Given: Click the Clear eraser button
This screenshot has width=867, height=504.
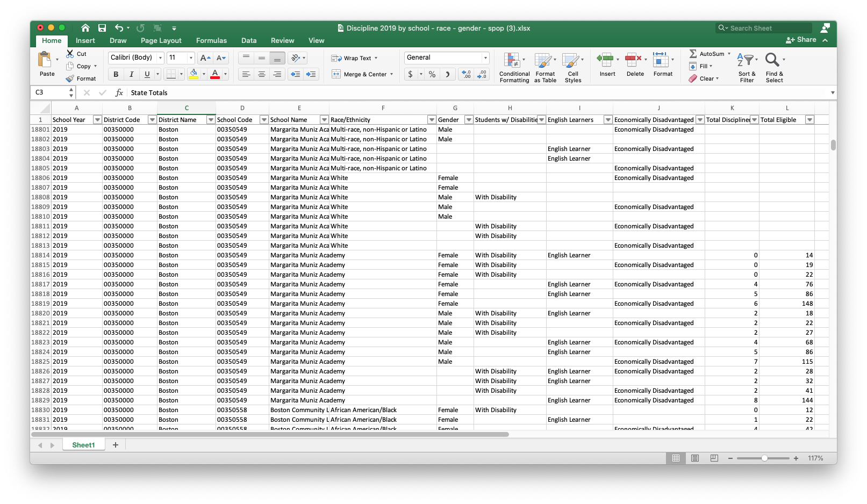Looking at the screenshot, I should (704, 78).
